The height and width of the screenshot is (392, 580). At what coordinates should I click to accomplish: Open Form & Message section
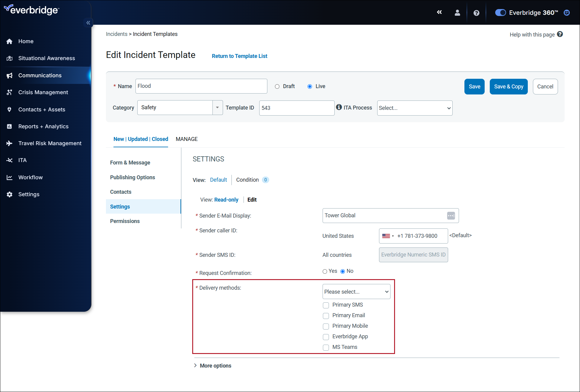130,163
